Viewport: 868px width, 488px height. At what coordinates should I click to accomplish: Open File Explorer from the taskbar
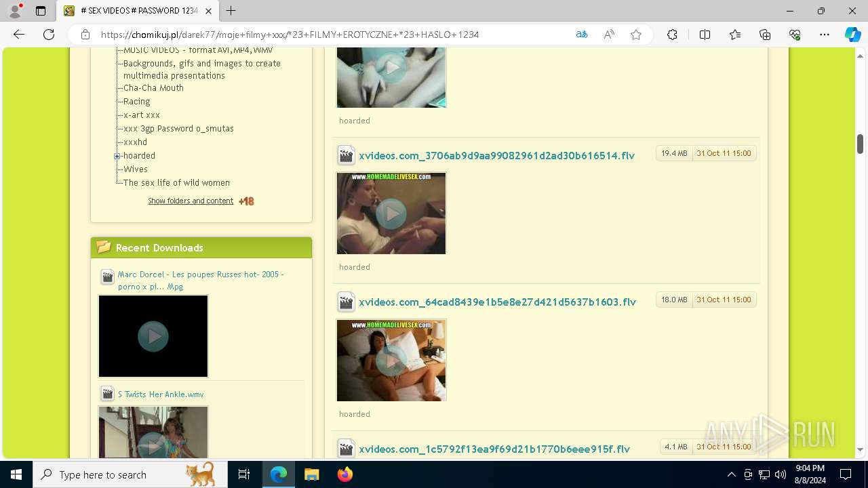[x=311, y=474]
